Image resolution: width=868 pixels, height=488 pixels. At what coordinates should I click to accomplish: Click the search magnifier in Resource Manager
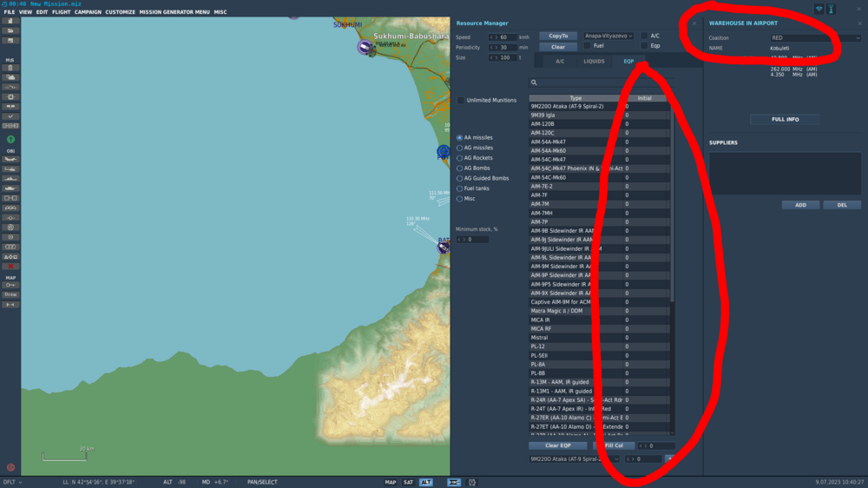534,82
